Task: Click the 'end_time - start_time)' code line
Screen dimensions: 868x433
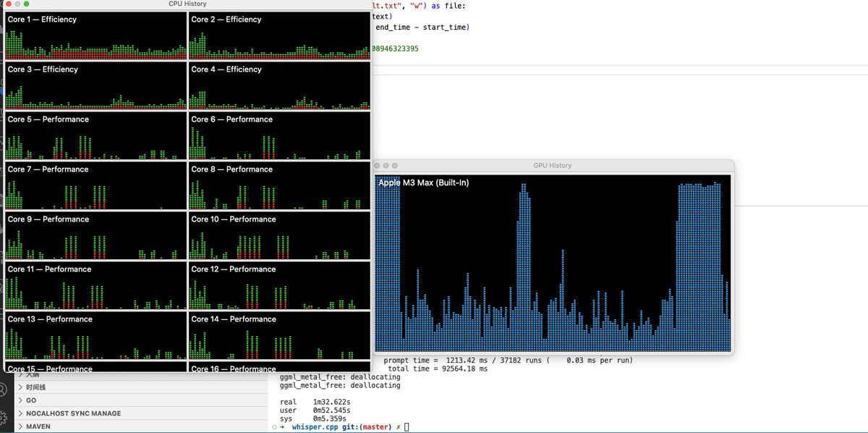Action: (422, 28)
